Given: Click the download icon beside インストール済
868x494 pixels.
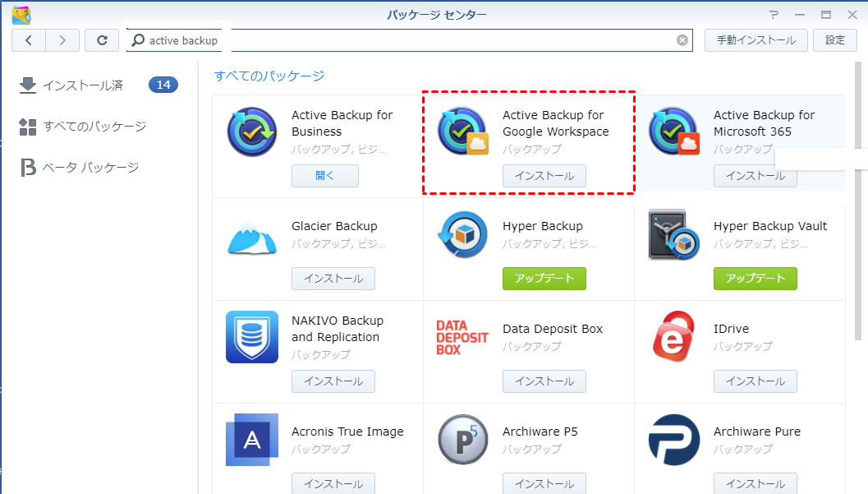Looking at the screenshot, I should tap(28, 85).
